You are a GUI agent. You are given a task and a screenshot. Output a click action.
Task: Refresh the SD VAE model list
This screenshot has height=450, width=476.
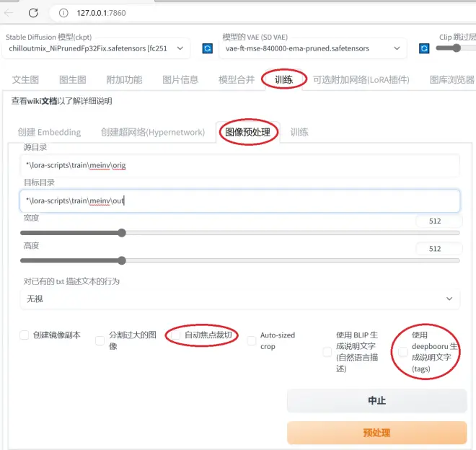pyautogui.click(x=424, y=48)
